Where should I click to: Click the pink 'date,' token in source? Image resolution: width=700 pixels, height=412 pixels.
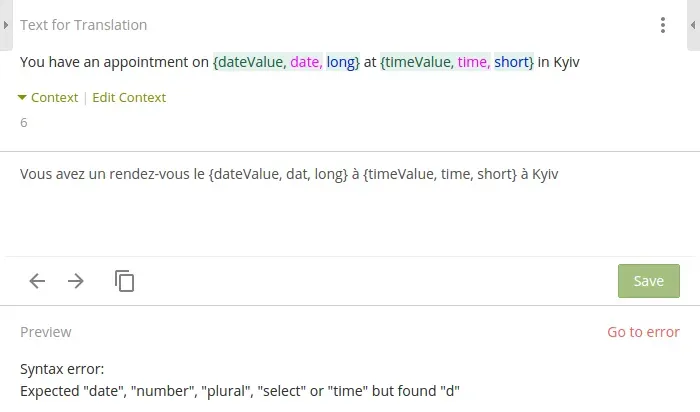pyautogui.click(x=306, y=62)
